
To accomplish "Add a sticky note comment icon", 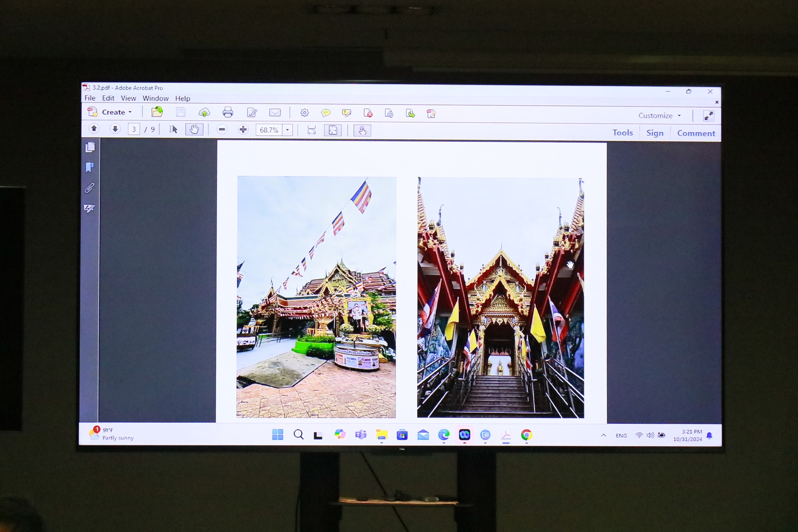I will [x=325, y=113].
